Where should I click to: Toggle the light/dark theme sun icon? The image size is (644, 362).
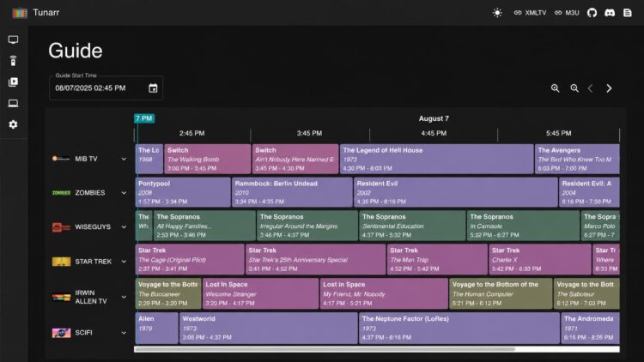pos(497,13)
